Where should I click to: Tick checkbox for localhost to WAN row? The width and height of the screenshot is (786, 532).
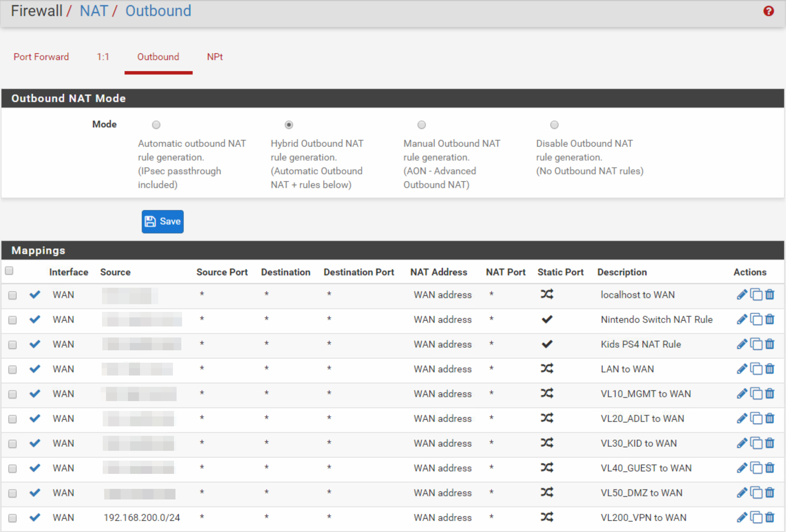(x=12, y=295)
